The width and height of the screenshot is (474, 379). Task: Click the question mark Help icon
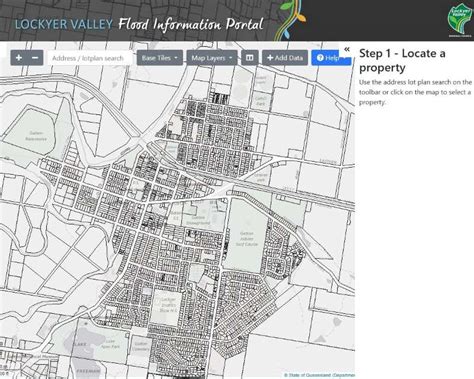tap(320, 58)
